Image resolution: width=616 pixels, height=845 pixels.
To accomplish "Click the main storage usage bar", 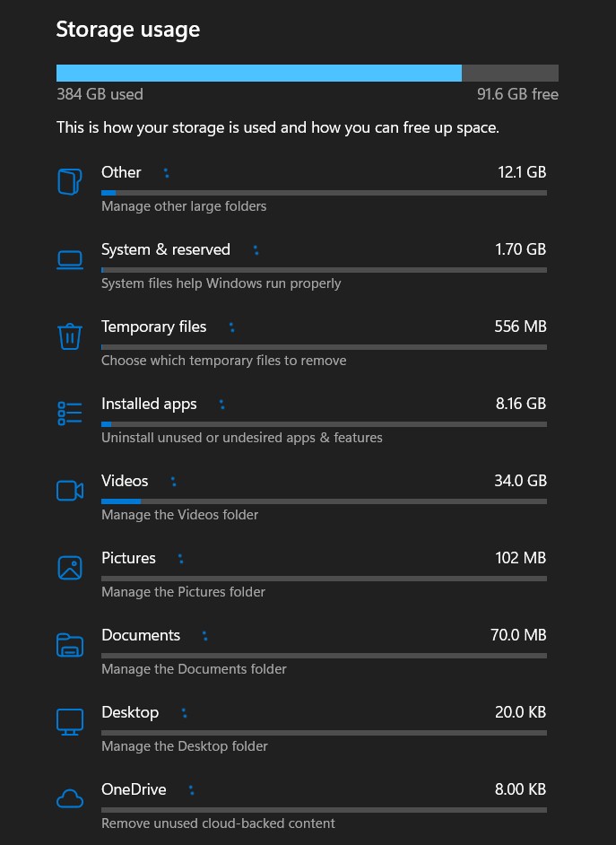I will pos(308,74).
